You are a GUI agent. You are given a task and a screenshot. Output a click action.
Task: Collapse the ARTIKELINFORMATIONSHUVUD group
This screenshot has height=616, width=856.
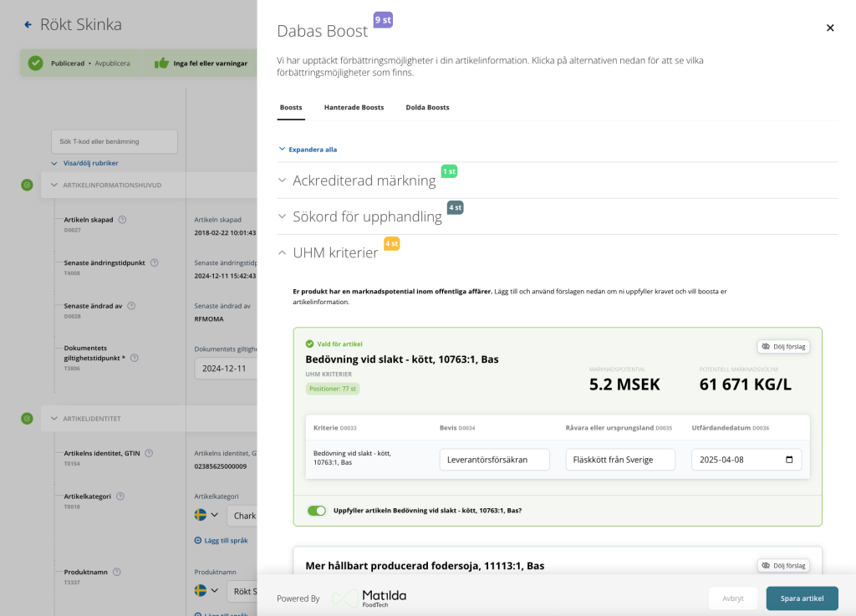tap(54, 185)
